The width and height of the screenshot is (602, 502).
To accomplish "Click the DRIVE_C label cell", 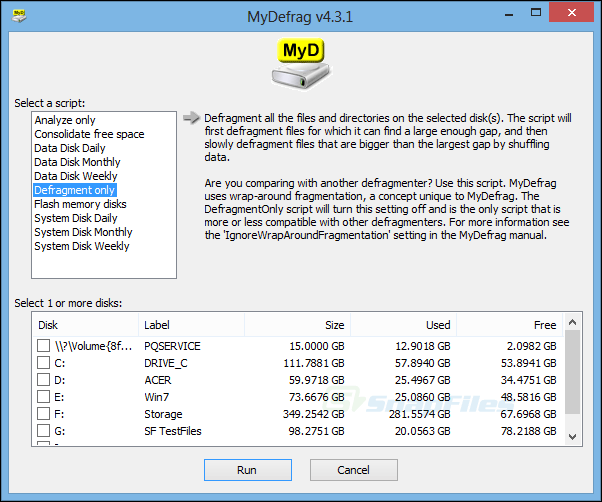I will click(166, 363).
